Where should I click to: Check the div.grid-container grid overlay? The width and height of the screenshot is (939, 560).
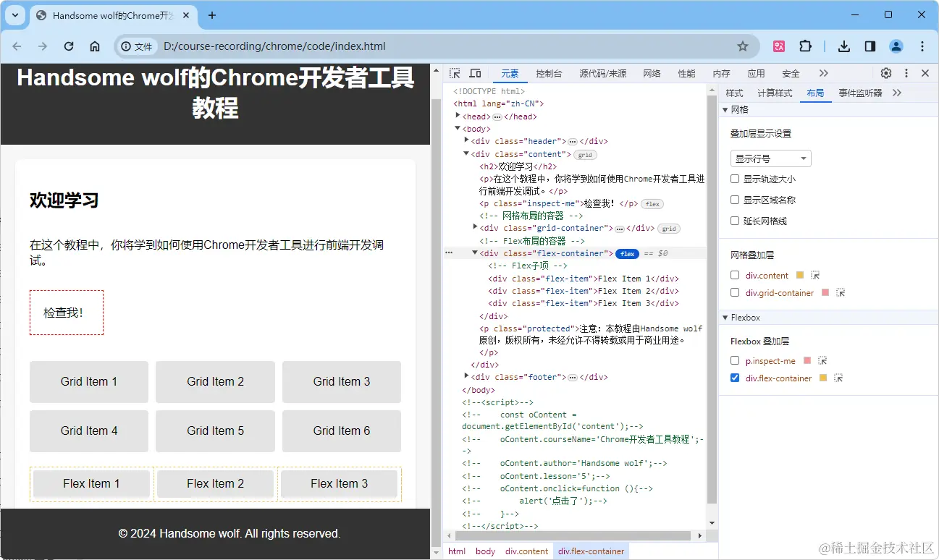[x=735, y=292]
